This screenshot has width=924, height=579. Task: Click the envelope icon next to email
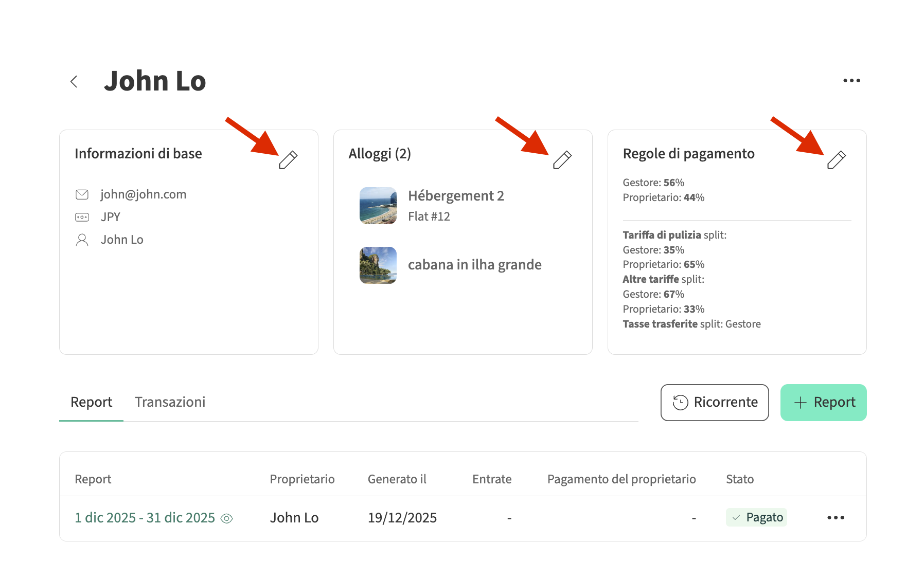click(x=82, y=194)
